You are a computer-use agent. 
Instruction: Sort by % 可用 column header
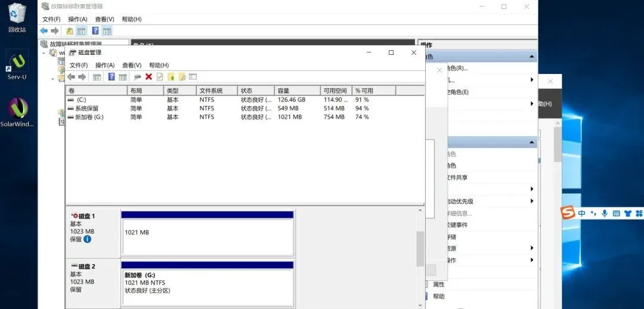(x=373, y=91)
